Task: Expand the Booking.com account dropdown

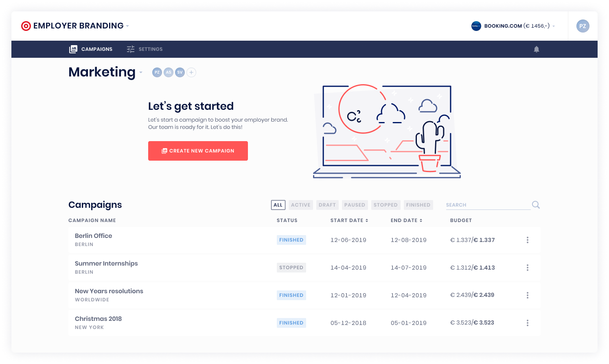Action: [554, 26]
